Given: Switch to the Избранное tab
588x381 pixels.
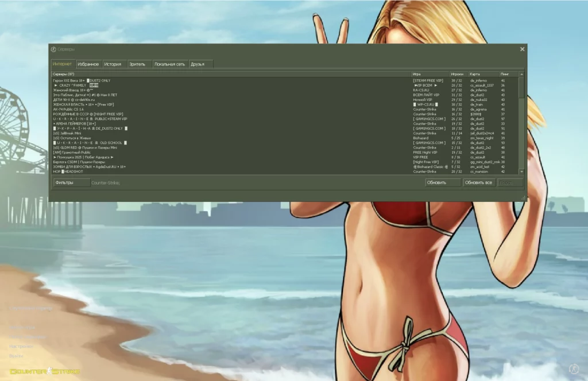Looking at the screenshot, I should (88, 64).
